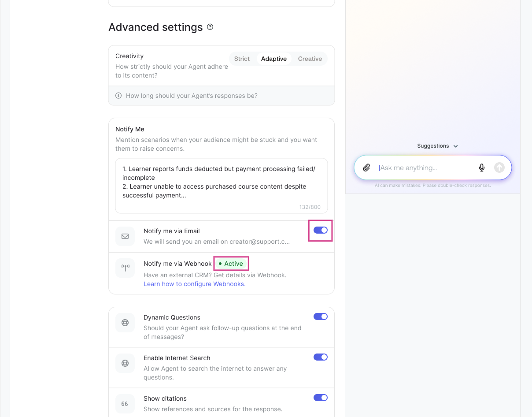The width and height of the screenshot is (532, 417).
Task: Click the paperclip attachment icon
Action: click(x=366, y=168)
